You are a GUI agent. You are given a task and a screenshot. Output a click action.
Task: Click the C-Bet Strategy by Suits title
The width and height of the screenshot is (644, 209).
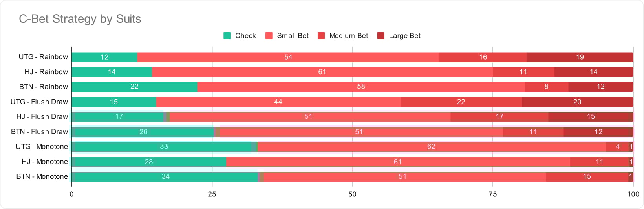pyautogui.click(x=80, y=19)
